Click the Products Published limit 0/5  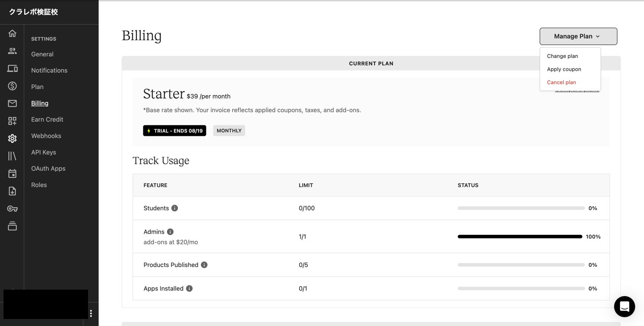tap(303, 265)
